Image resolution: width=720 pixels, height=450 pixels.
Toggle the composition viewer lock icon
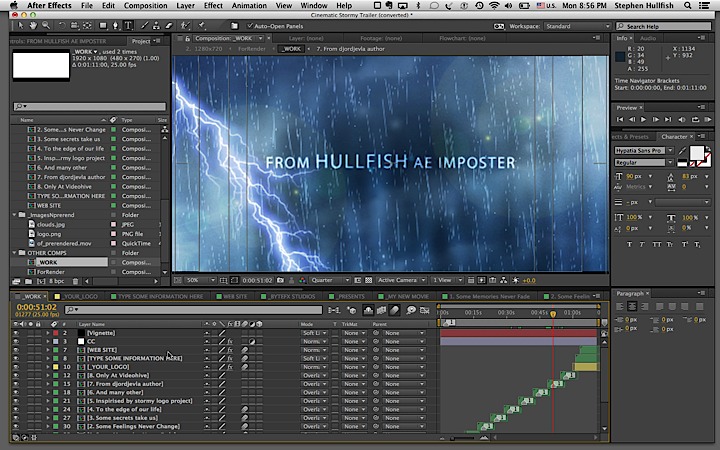pos(187,39)
